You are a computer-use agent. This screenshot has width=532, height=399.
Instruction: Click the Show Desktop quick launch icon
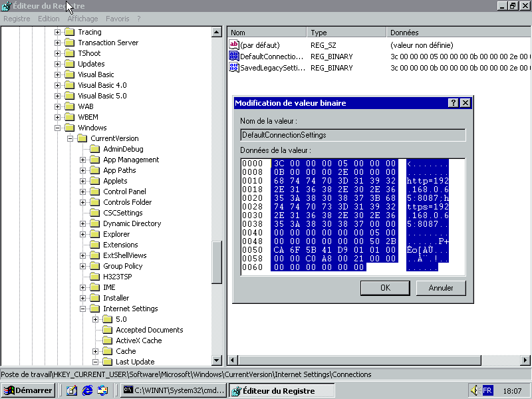tap(72, 390)
